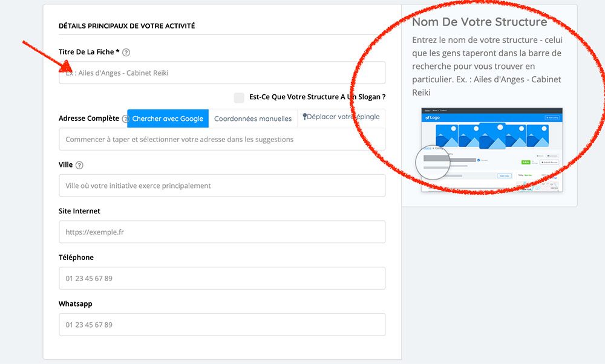
Task: Click the map pin icon in address tabs
Action: pos(305,116)
